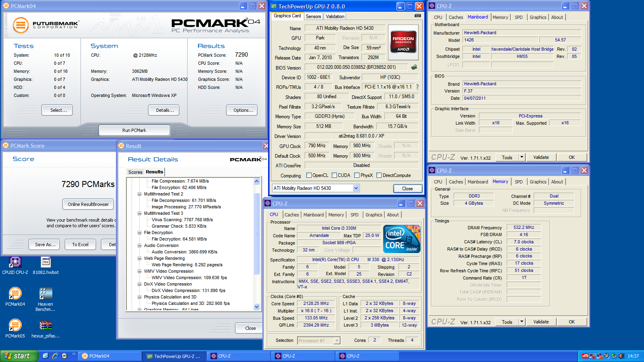The image size is (644, 362).
Task: Click scroll-down arrow in Result Details list
Action: [x=257, y=306]
